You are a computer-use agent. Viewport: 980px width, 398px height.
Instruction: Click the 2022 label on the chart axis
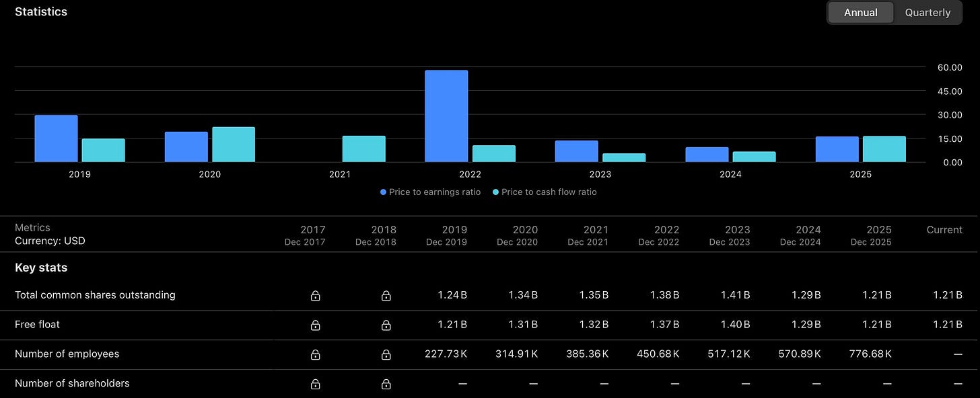[470, 174]
